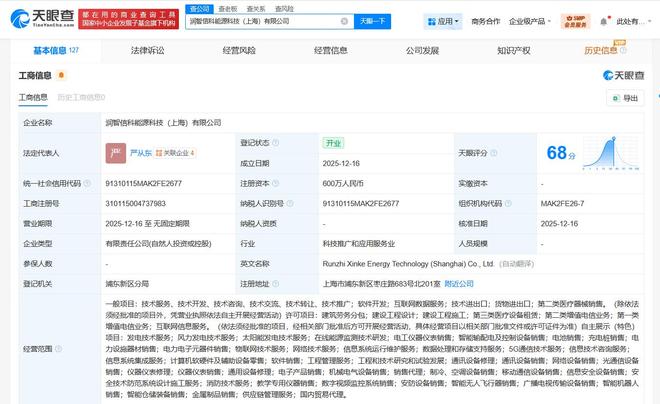The height and width of the screenshot is (404, 660).
Task: Click the 天眼一下 search button
Action: coord(373,21)
